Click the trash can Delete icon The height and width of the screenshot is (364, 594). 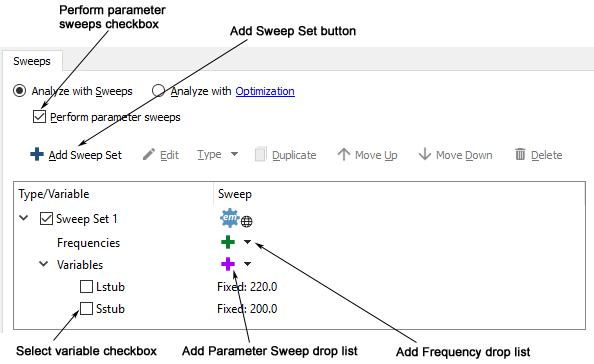point(520,154)
